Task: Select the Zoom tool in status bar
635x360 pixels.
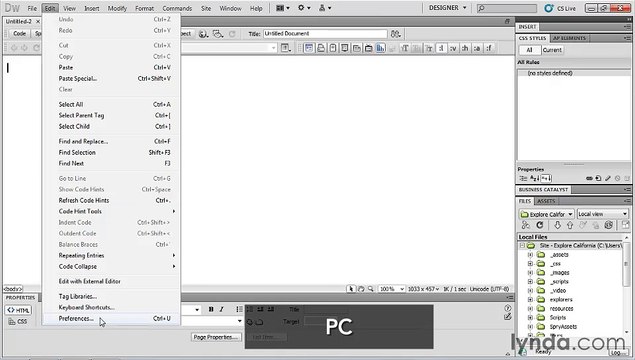Action: click(370, 289)
